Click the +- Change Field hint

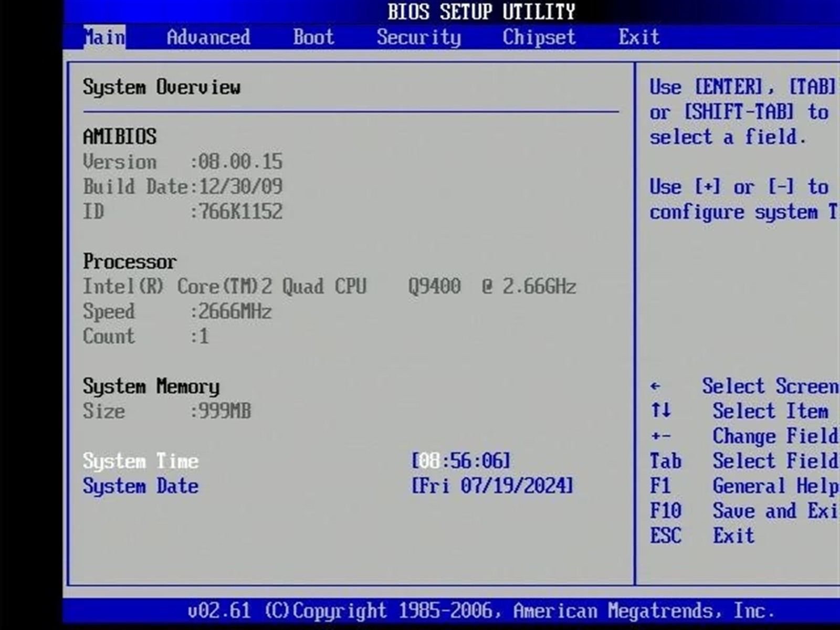click(744, 436)
